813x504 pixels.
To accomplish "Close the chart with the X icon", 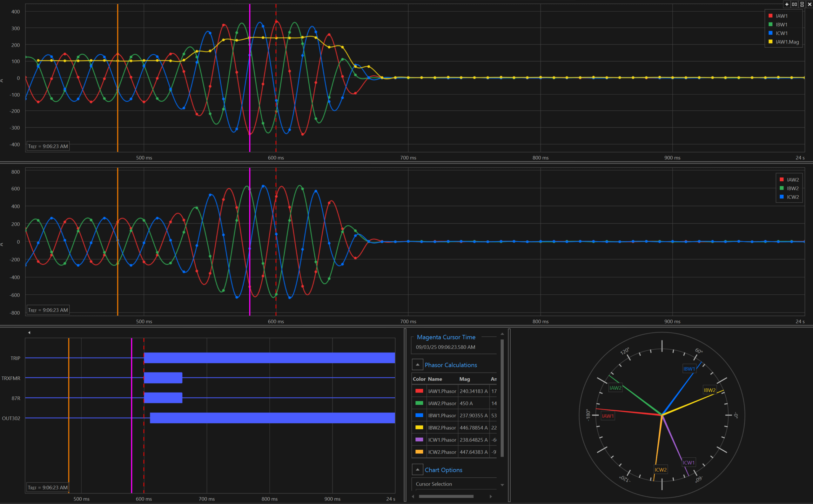I will coord(810,4).
